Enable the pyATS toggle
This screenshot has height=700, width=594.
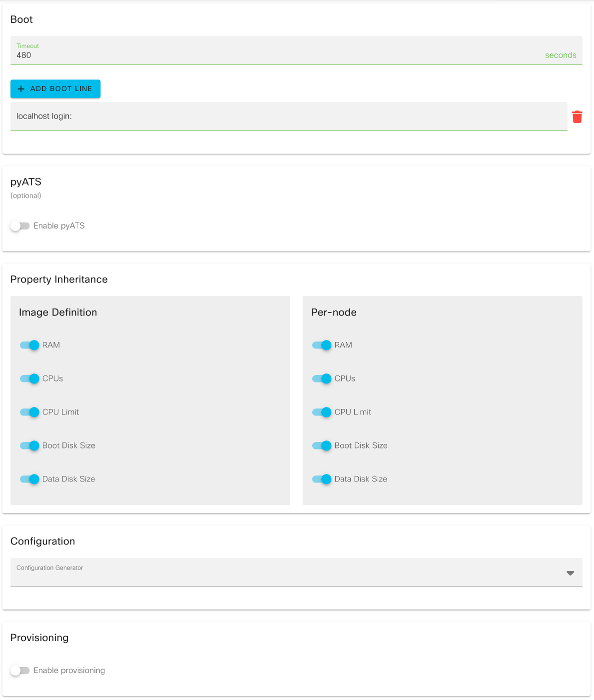coord(20,226)
